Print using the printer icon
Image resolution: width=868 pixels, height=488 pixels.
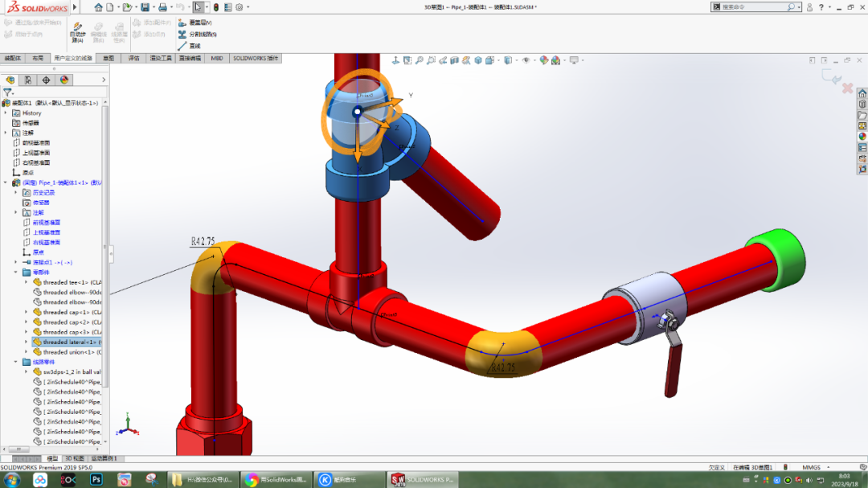pyautogui.click(x=162, y=7)
